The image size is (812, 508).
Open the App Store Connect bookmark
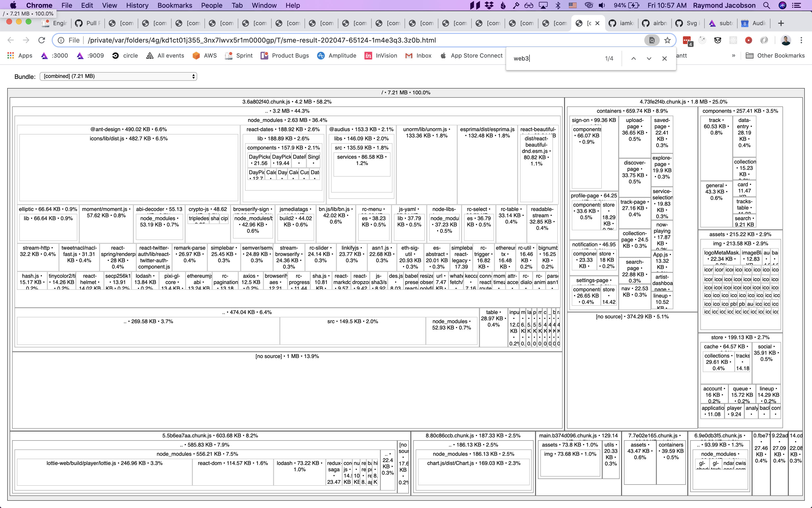(471, 55)
